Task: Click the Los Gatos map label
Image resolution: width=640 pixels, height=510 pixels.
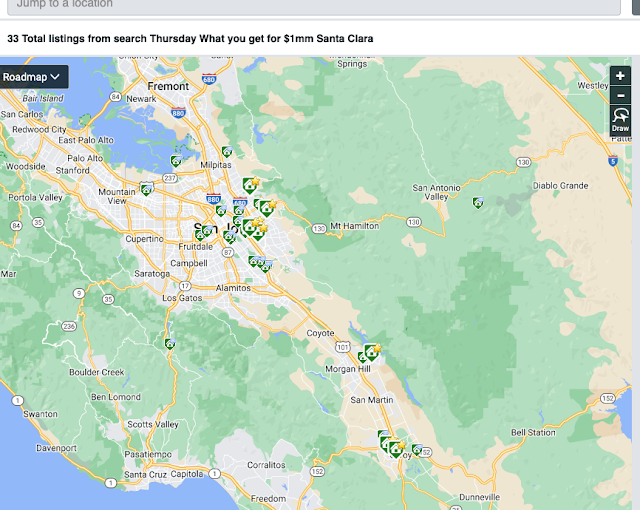Action: (182, 298)
